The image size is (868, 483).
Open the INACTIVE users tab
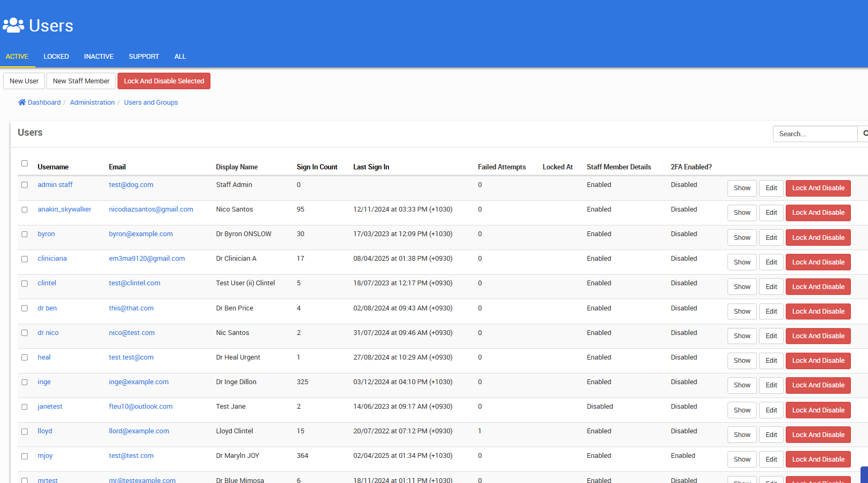pyautogui.click(x=99, y=56)
